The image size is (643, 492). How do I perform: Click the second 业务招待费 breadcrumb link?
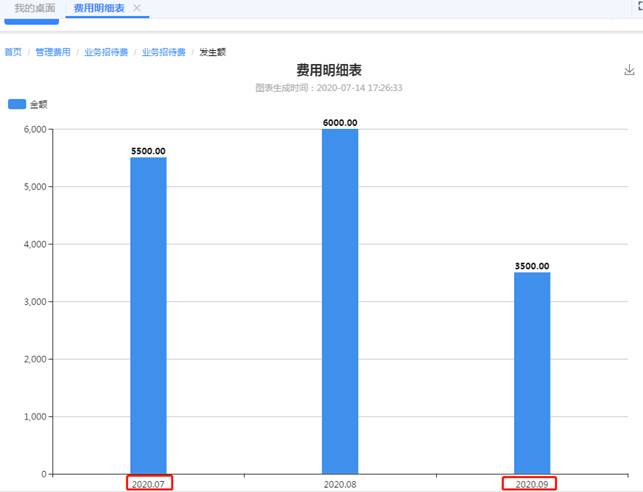(x=163, y=52)
